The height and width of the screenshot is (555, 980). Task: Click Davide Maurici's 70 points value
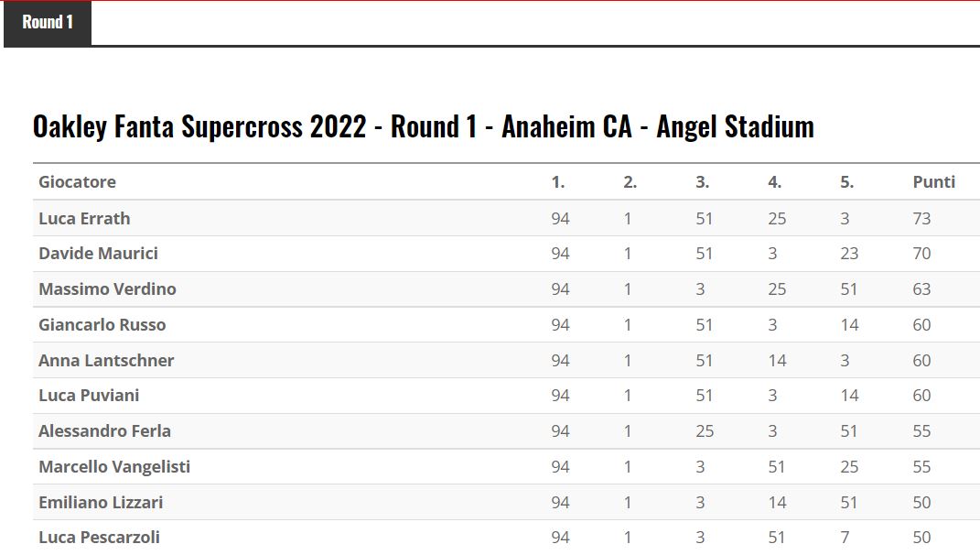click(921, 254)
